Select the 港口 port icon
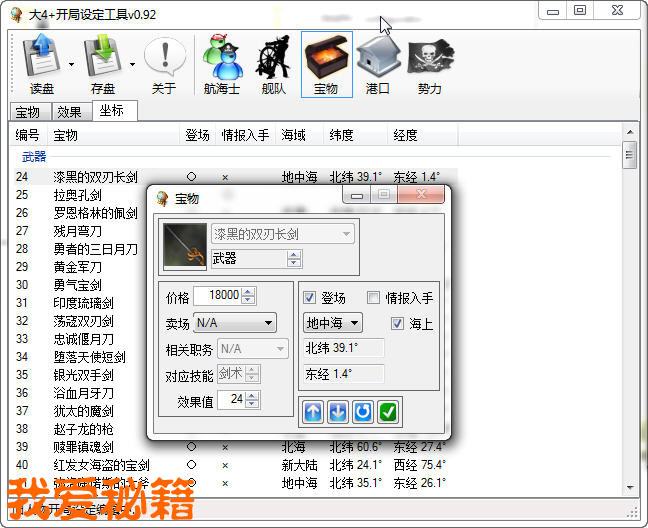 (378, 64)
